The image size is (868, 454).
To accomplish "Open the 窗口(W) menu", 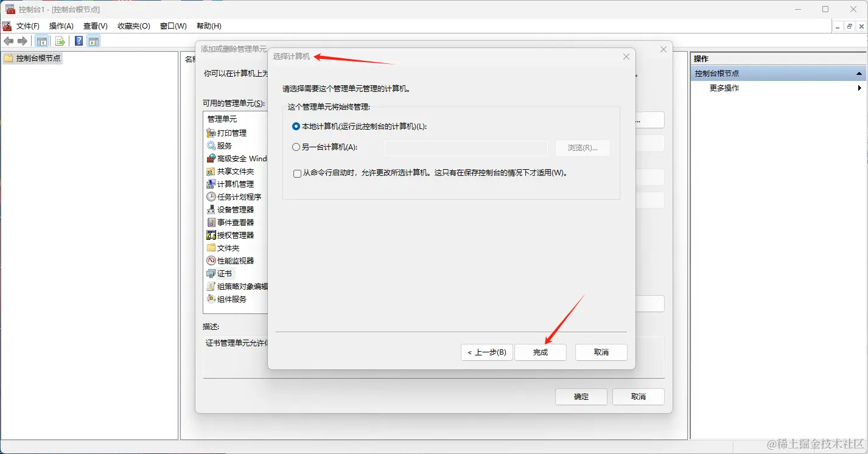I will pyautogui.click(x=173, y=26).
